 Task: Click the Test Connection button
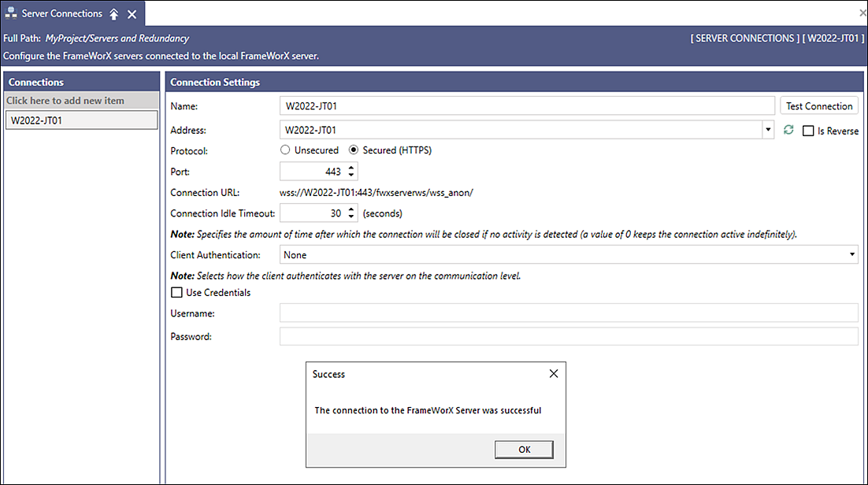coord(819,106)
